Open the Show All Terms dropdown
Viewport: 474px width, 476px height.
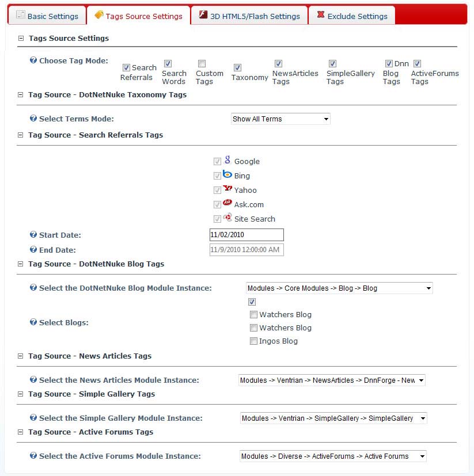pyautogui.click(x=280, y=119)
